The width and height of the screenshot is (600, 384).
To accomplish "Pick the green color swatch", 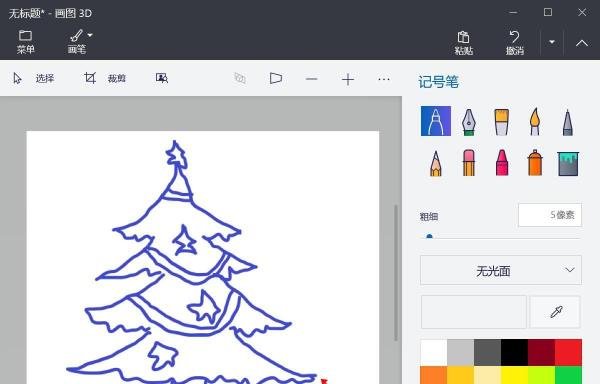I will point(568,375).
